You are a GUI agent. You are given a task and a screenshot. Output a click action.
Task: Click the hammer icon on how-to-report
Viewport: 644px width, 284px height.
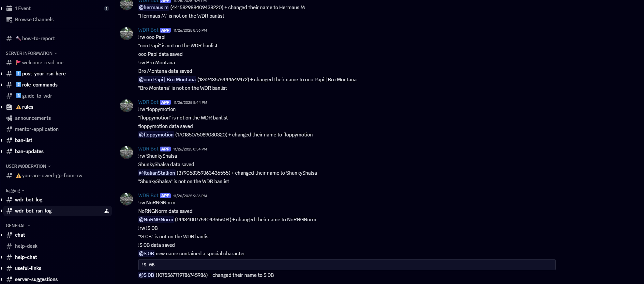pyautogui.click(x=19, y=38)
